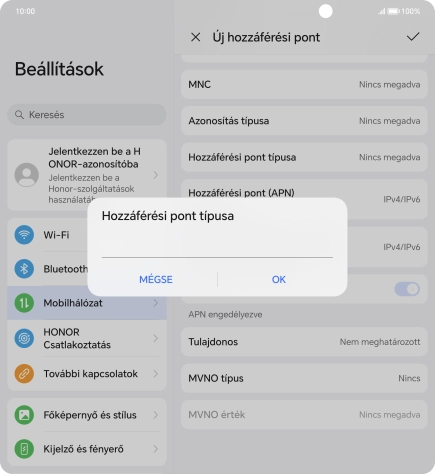Screen dimensions: 435x474
Task: Open the Főképernyő és stílus chevron
Action: (x=156, y=415)
